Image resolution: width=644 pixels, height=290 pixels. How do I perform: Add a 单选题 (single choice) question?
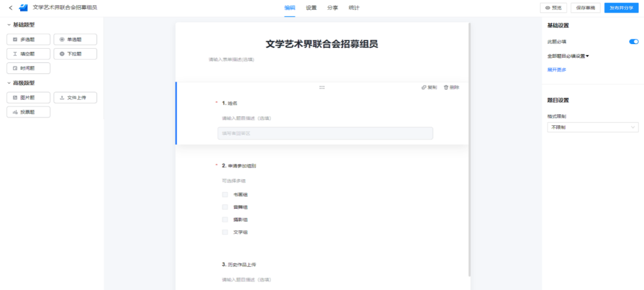75,40
